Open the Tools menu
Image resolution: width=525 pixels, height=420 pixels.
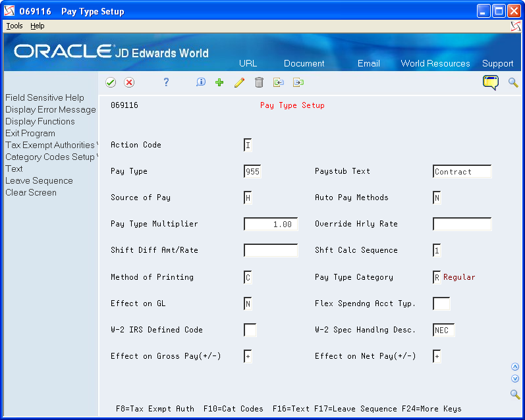click(14, 26)
